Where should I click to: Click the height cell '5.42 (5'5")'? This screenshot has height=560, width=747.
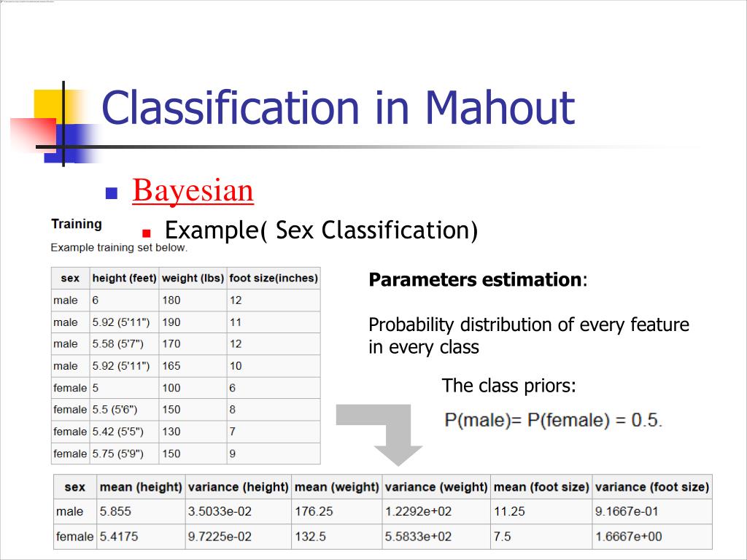pyautogui.click(x=124, y=432)
